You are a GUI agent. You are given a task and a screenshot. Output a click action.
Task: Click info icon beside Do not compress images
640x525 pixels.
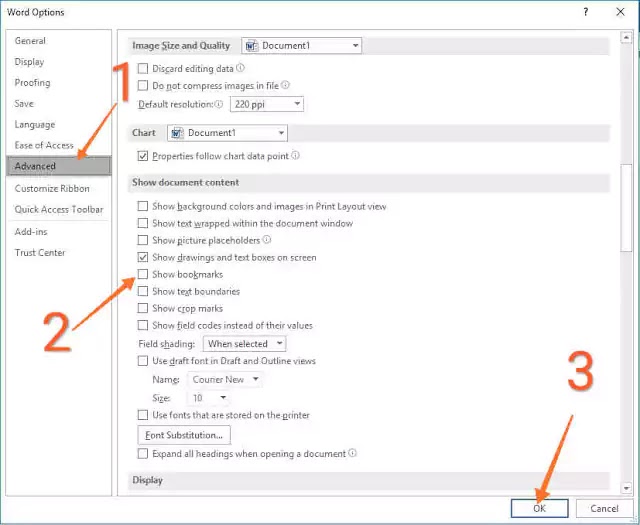pyautogui.click(x=285, y=85)
